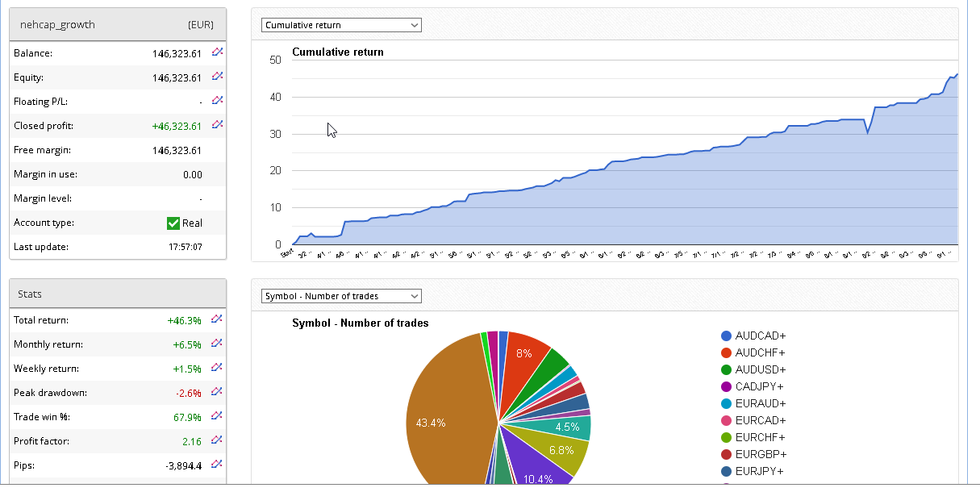Open the Floating P/L chart icon
This screenshot has width=980, height=492.
tap(217, 101)
